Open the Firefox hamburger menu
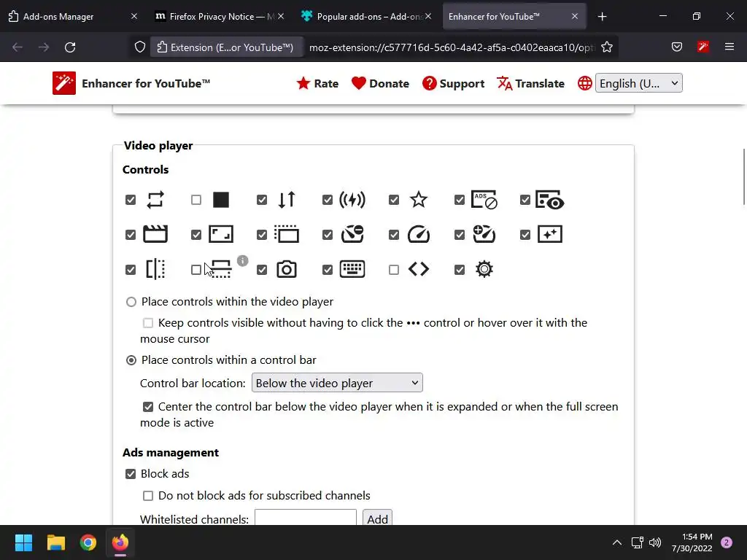747x560 pixels. [729, 47]
